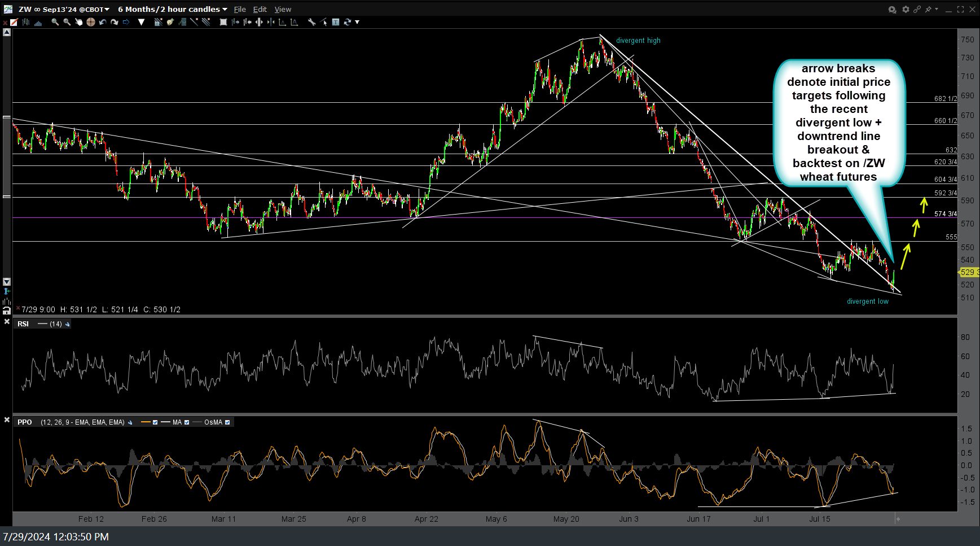Image resolution: width=980 pixels, height=546 pixels.
Task: Open global settings gear icon
Action: (x=906, y=9)
